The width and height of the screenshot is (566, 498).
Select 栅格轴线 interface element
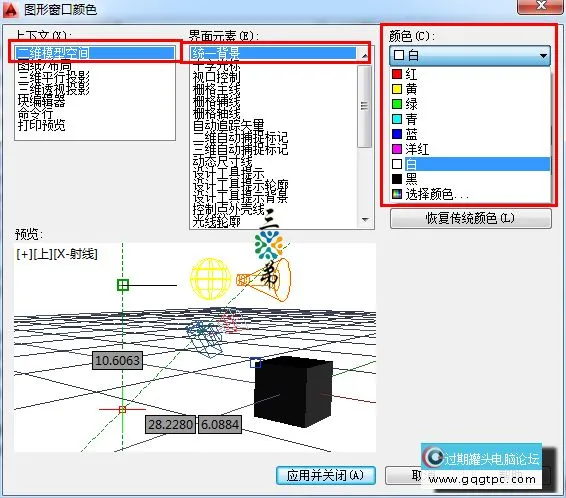click(x=216, y=113)
